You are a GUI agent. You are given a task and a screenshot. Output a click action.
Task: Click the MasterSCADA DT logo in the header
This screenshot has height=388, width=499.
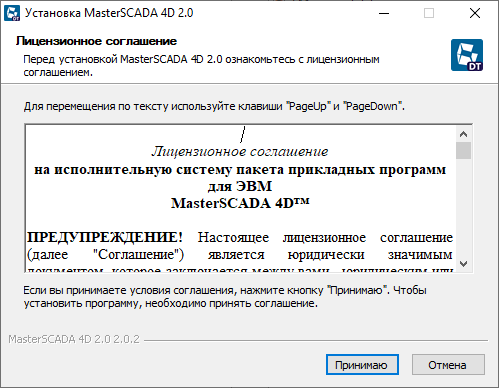pyautogui.click(x=467, y=55)
